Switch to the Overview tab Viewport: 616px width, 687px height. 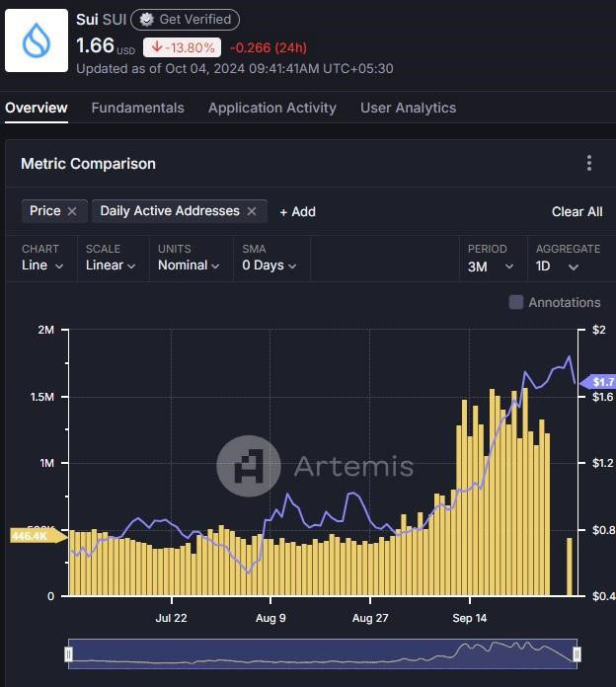tap(37, 108)
